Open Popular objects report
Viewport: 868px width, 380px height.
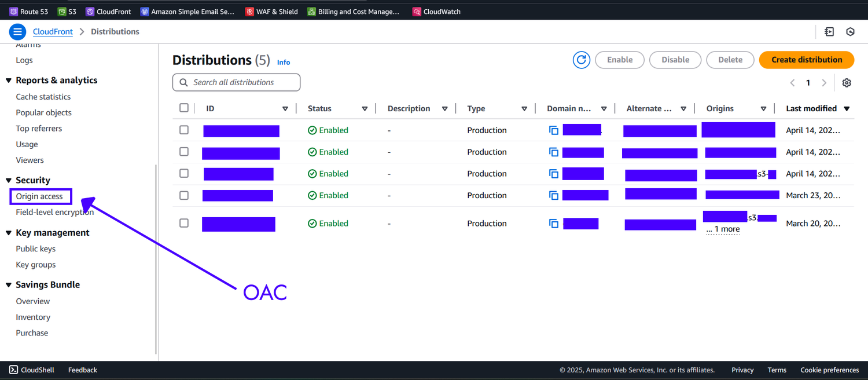tap(44, 112)
